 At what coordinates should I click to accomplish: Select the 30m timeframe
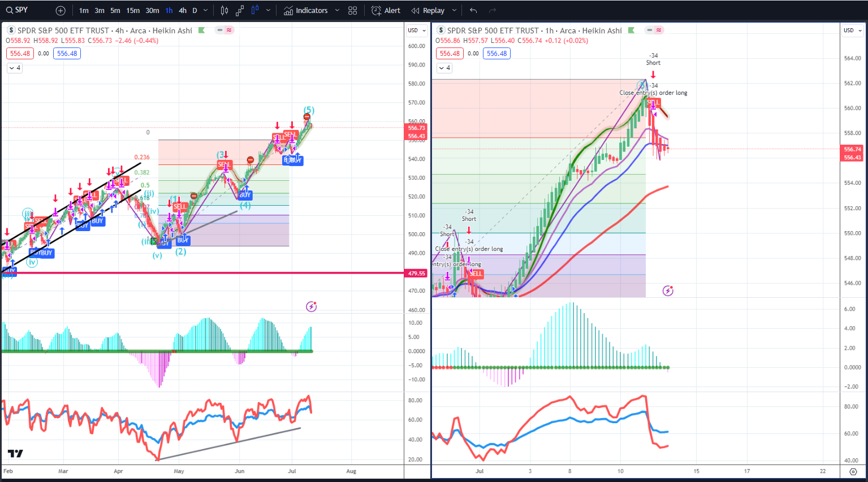click(x=152, y=11)
